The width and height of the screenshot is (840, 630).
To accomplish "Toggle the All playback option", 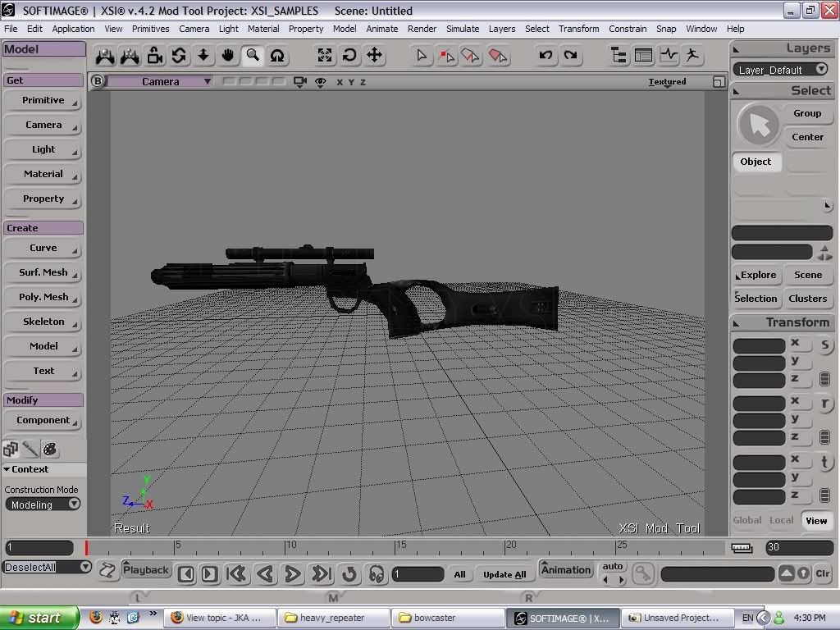I will pos(459,575).
